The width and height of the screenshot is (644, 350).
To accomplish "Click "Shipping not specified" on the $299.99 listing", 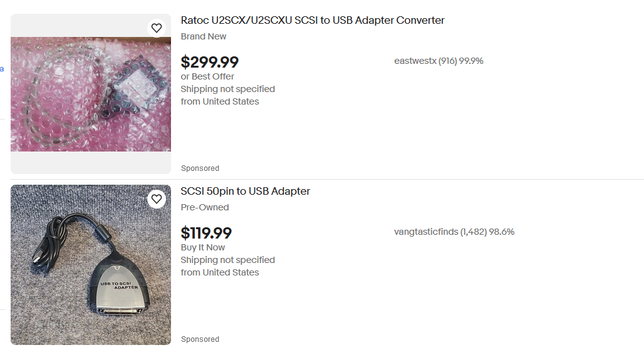I will pos(228,89).
